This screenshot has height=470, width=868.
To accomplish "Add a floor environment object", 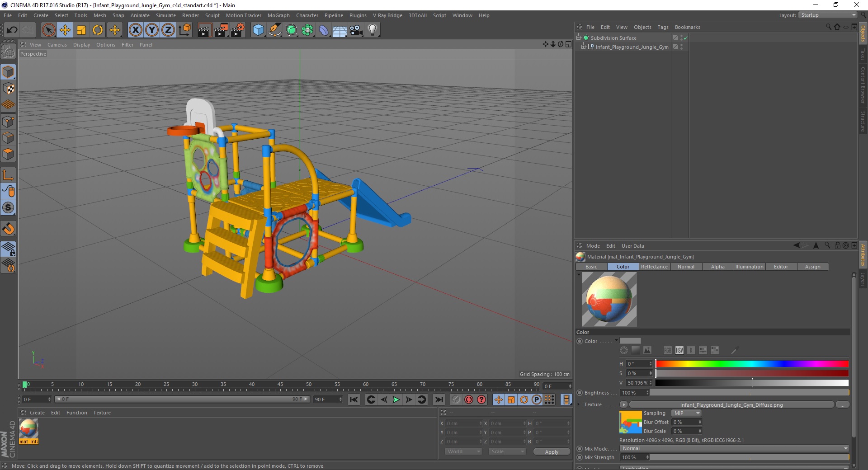I will pos(340,30).
